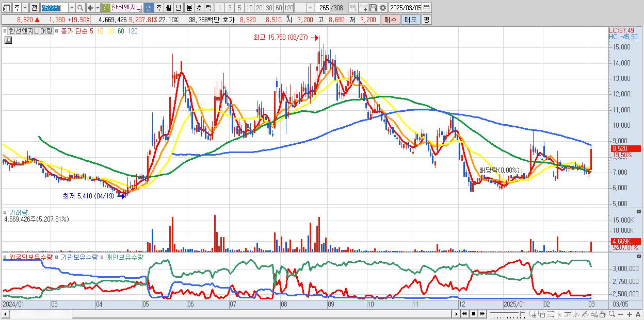
Task: Expand the stock code history dropdown
Action: pos(72,8)
